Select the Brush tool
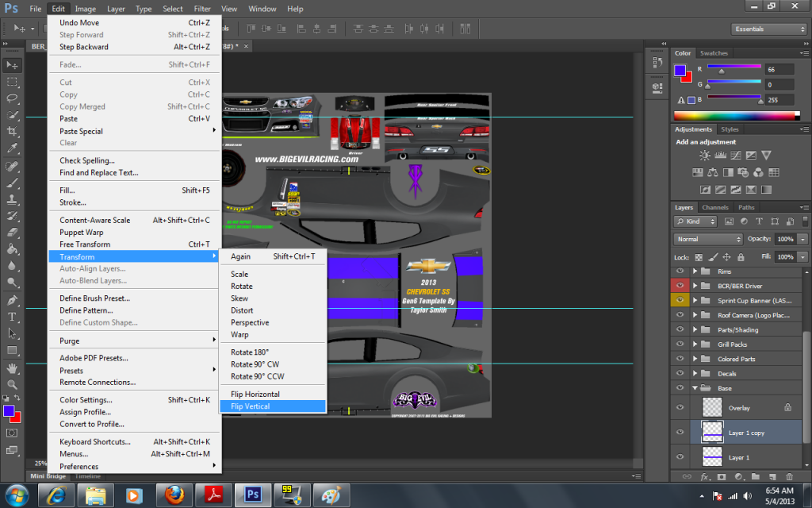This screenshot has height=508, width=812. point(12,183)
